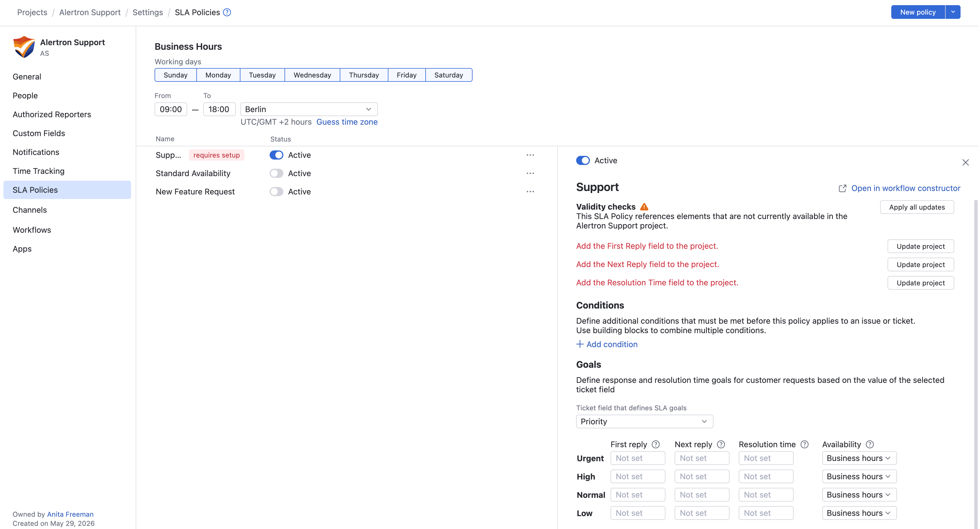Update project for Resolution Time field
Image resolution: width=980 pixels, height=529 pixels.
click(x=921, y=283)
